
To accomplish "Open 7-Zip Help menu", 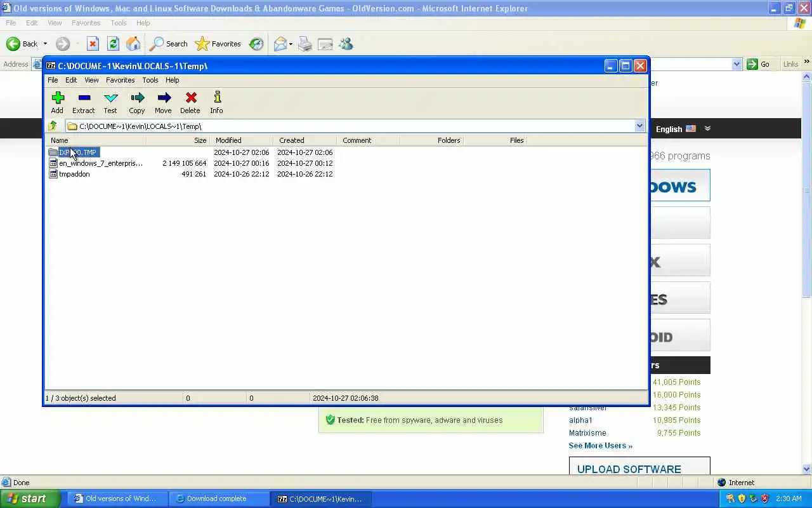I will click(172, 80).
